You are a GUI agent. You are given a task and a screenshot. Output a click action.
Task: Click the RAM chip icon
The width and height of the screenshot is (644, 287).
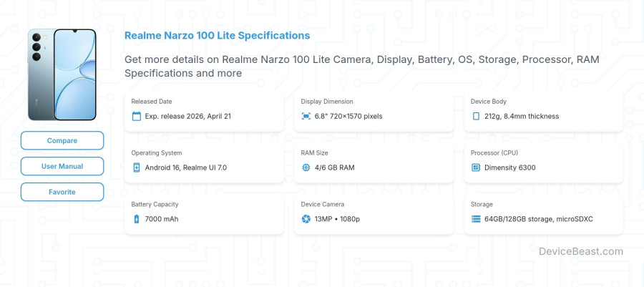click(306, 167)
